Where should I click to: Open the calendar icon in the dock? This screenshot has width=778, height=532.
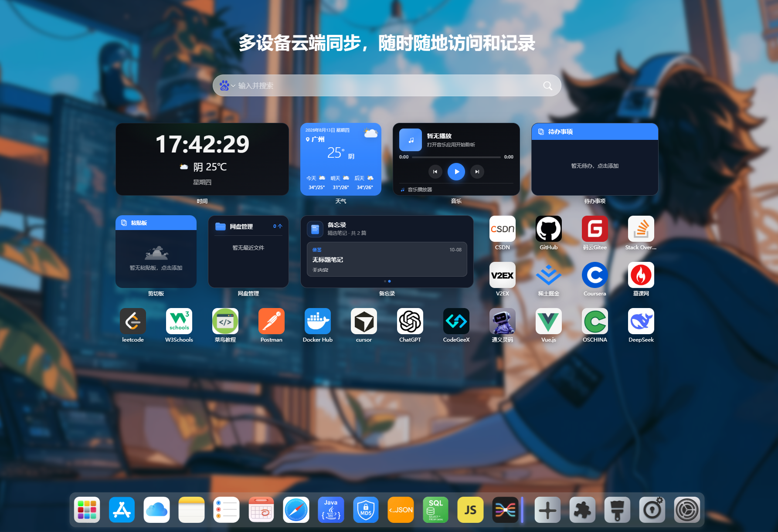tap(261, 510)
